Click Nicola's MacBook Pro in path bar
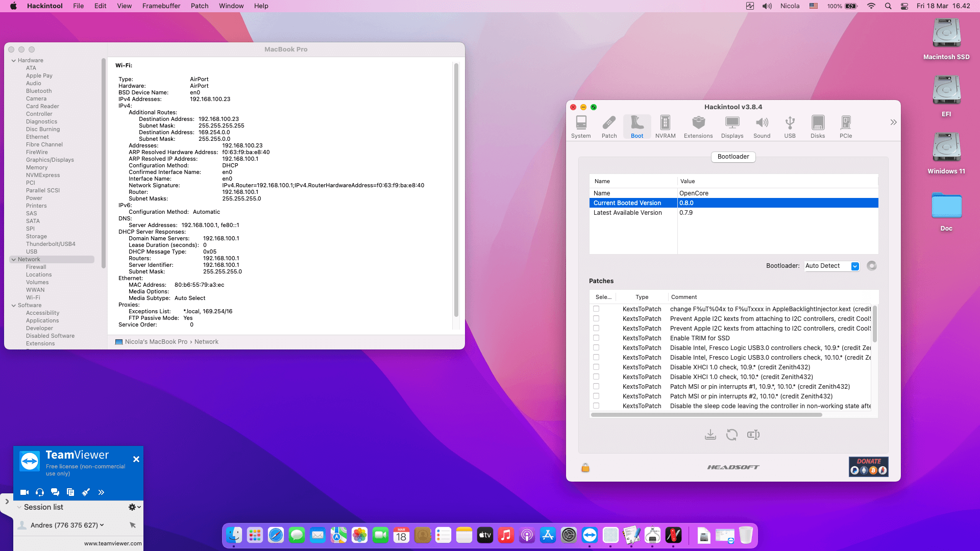 (x=156, y=342)
